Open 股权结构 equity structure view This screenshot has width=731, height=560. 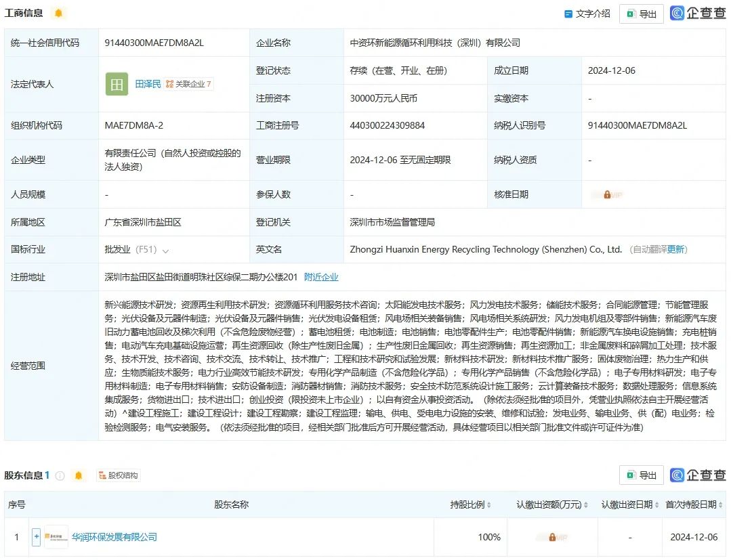point(118,475)
